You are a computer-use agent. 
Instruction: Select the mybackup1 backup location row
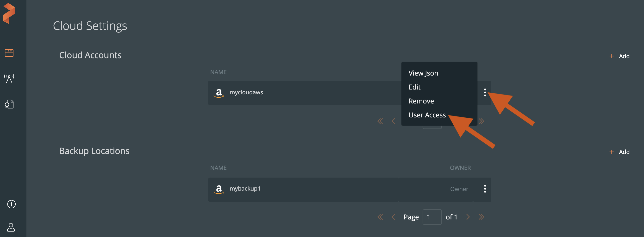click(300, 189)
